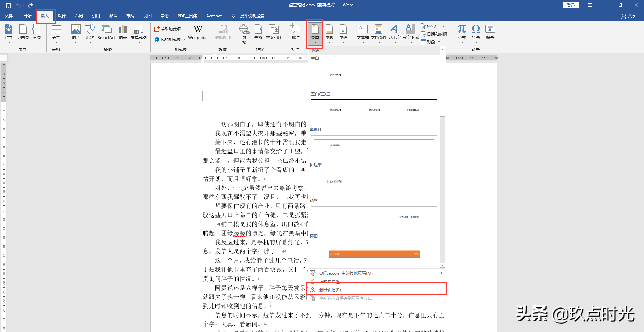Viewport: 644px width, 332px height.
Task: Click Get Add-ins (获取加载项)
Action: pos(168,29)
